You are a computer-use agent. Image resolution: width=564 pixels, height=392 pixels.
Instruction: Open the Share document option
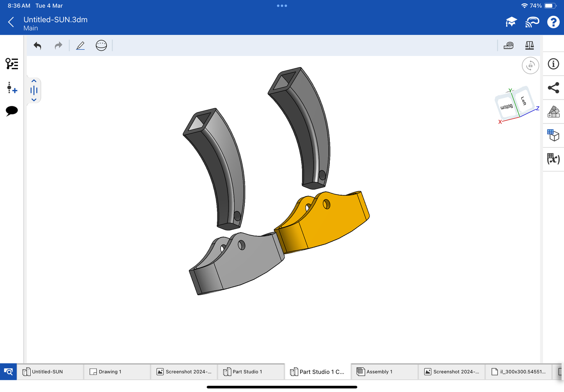pyautogui.click(x=553, y=88)
